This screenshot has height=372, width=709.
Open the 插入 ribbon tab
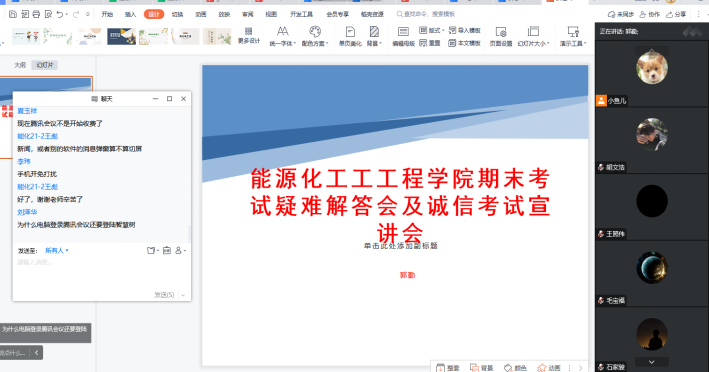pos(130,14)
